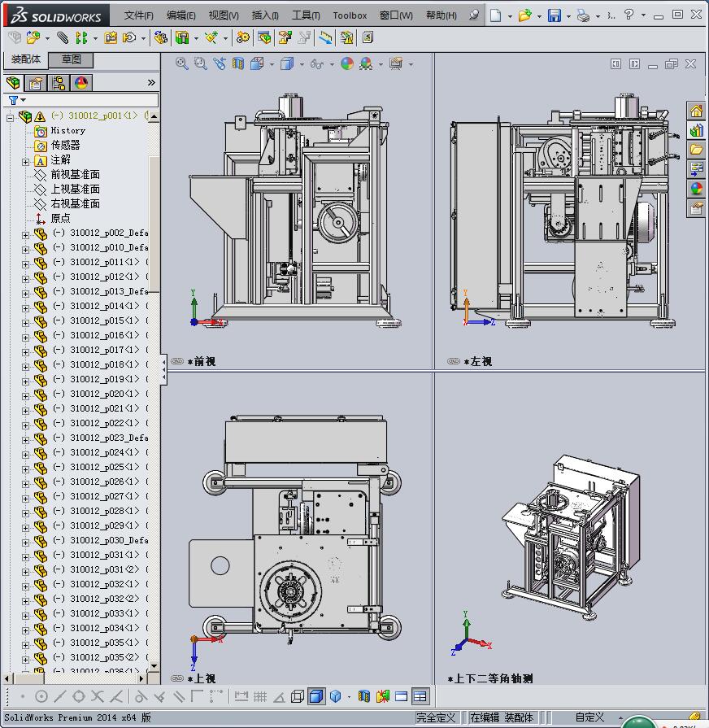709x728 pixels.
Task: Click the Edit Appearance color ball icon
Action: tap(347, 63)
